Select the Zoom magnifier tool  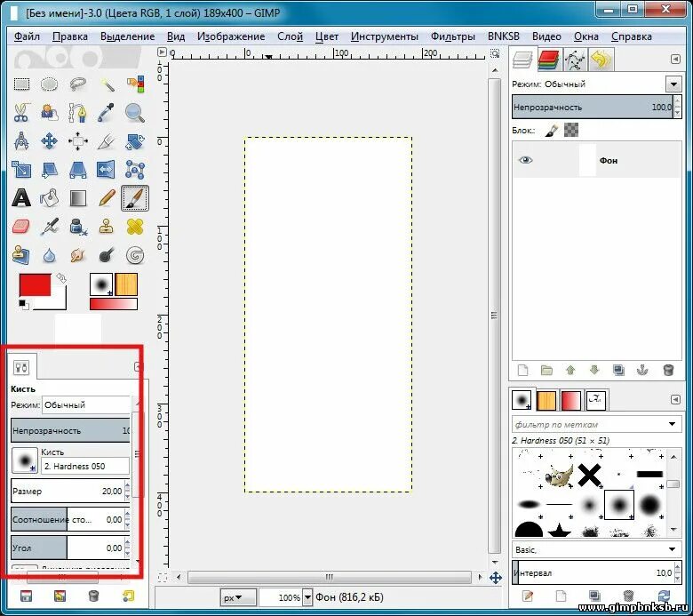click(x=135, y=113)
